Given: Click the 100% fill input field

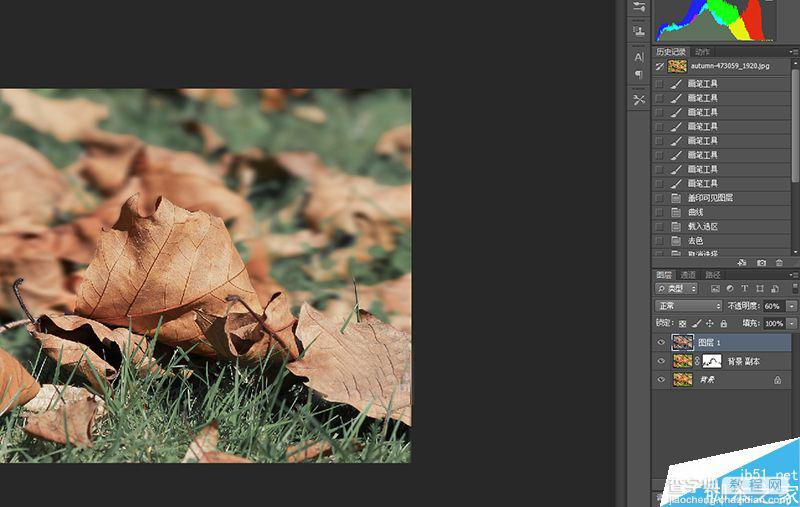Looking at the screenshot, I should [x=774, y=323].
